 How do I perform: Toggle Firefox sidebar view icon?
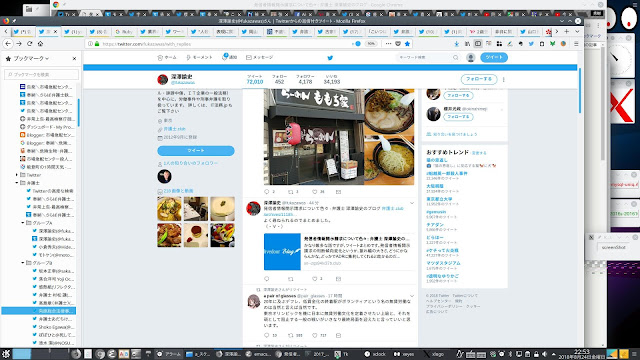coord(478,44)
